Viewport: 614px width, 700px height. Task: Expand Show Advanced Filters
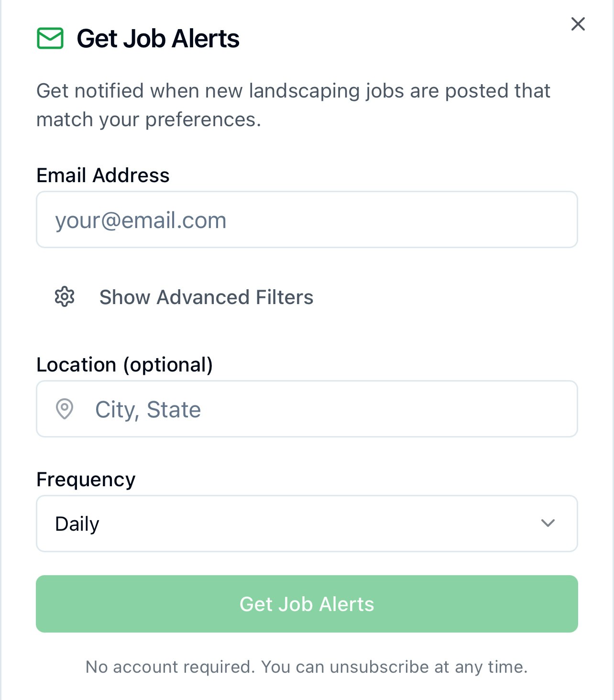(x=184, y=297)
